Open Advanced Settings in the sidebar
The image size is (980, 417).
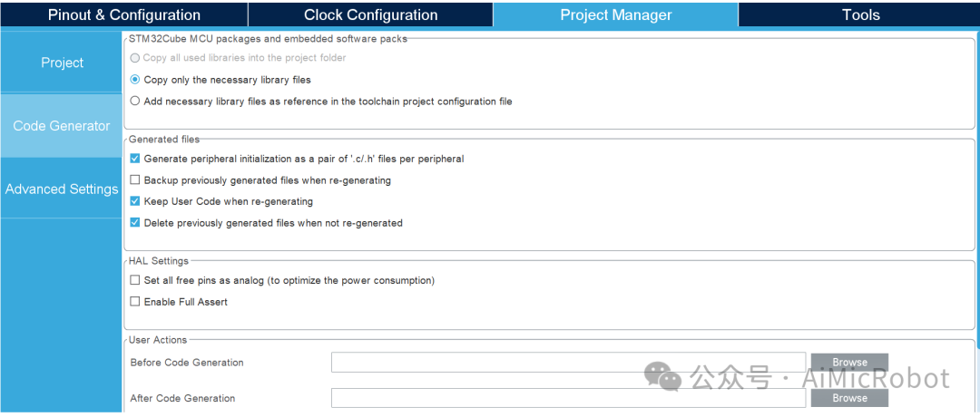click(x=62, y=189)
